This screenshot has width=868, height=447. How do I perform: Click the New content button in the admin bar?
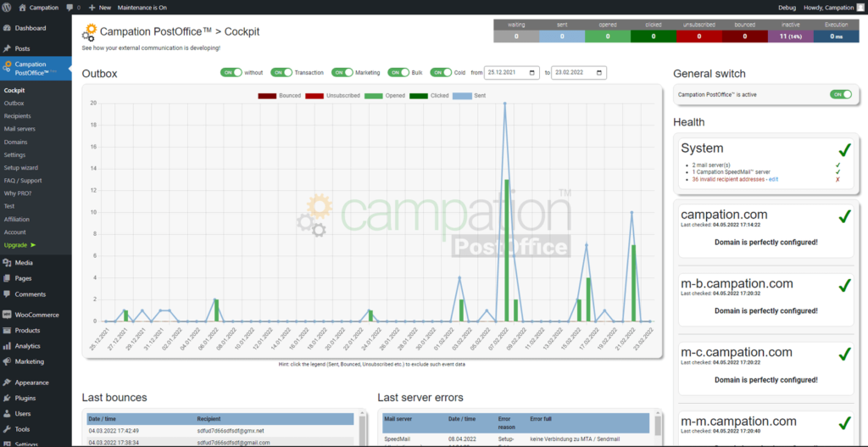[x=100, y=8]
